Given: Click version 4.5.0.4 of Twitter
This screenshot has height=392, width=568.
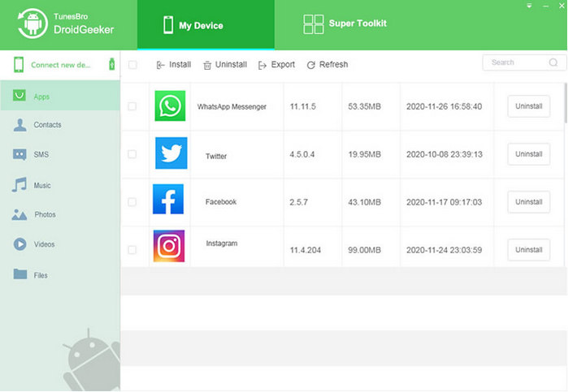Looking at the screenshot, I should (302, 154).
